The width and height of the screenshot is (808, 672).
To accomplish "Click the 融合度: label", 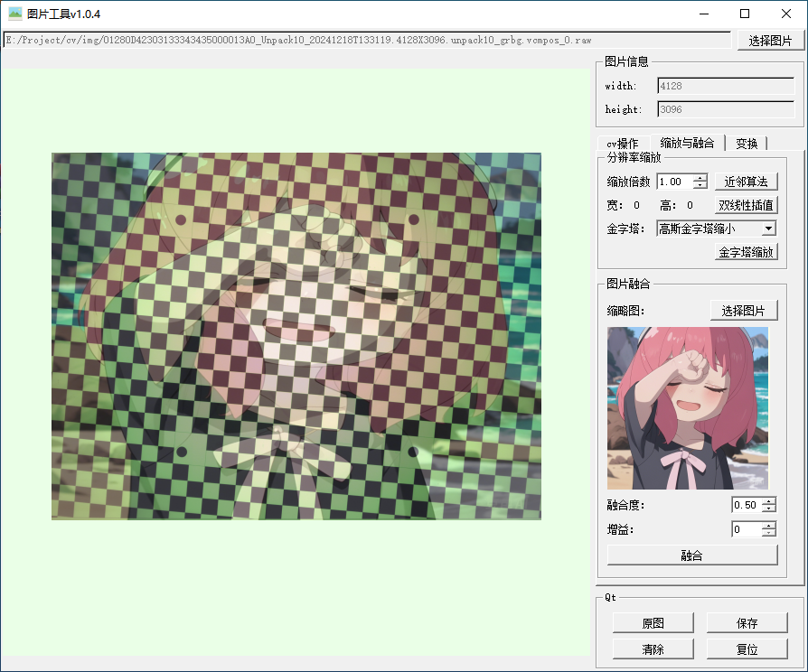I will coord(625,506).
